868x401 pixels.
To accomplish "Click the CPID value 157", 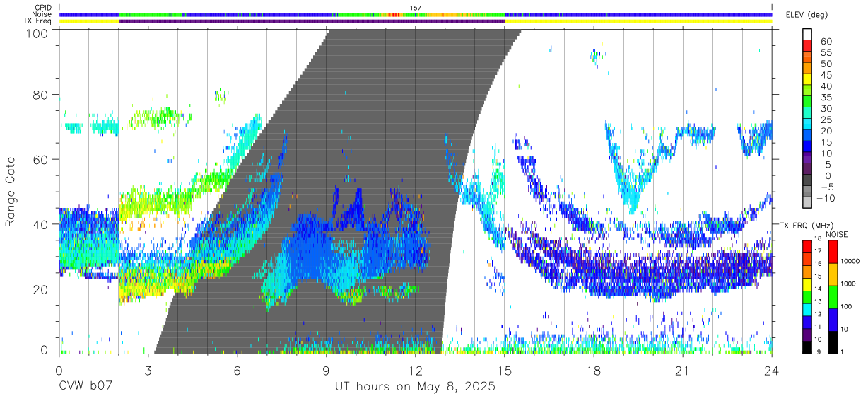I will tap(416, 8).
